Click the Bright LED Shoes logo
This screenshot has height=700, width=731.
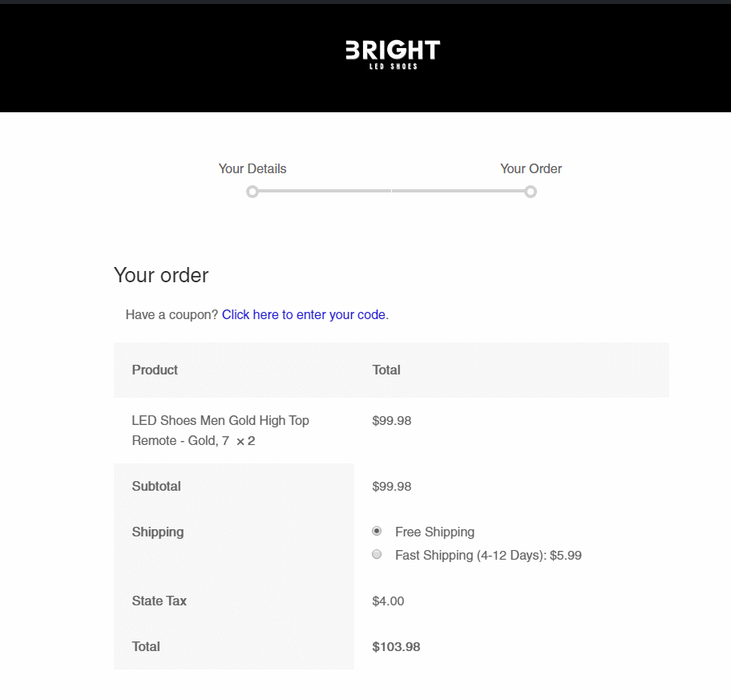393,55
